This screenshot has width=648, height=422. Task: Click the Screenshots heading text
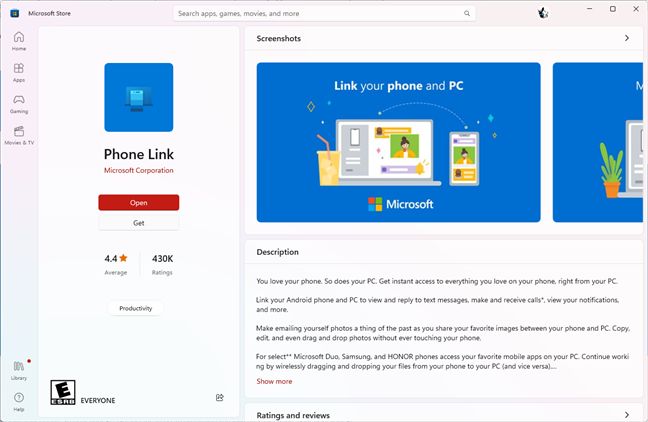pos(279,38)
